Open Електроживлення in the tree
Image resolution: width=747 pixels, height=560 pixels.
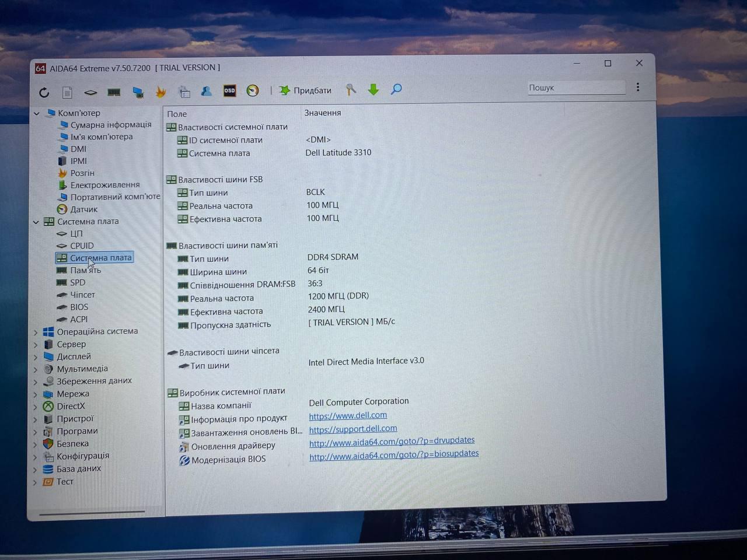click(x=105, y=185)
